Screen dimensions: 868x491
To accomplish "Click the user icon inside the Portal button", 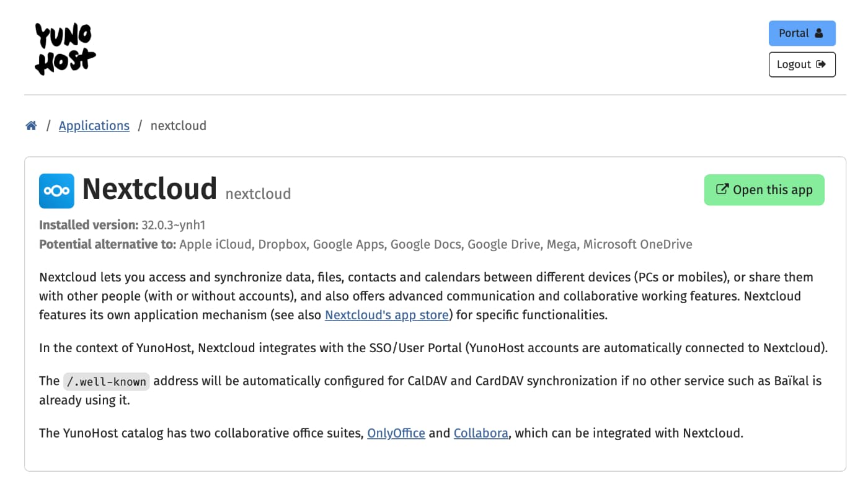I will coord(820,33).
